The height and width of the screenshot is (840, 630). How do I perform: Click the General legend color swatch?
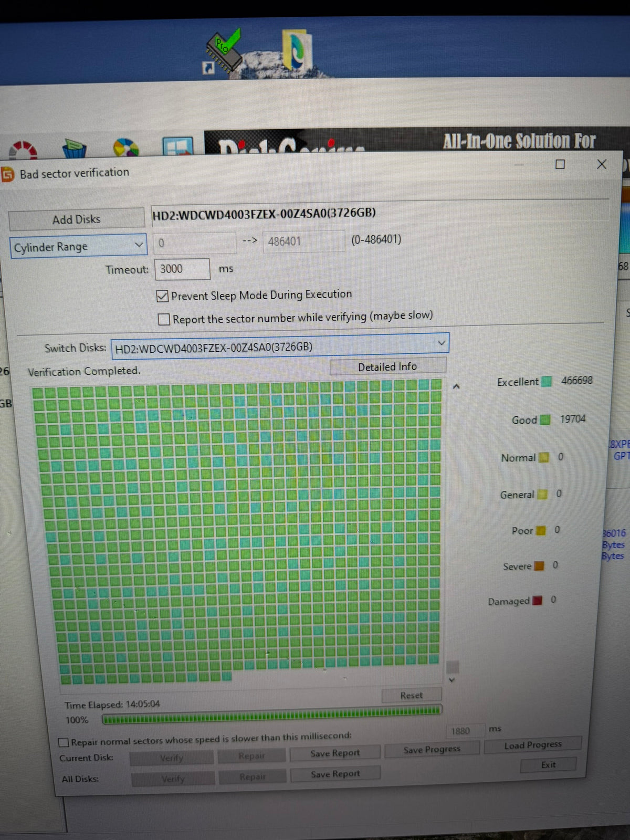pos(542,495)
